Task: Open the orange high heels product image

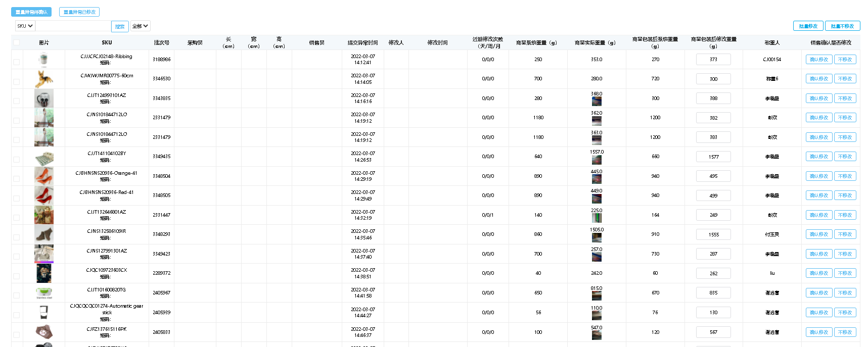Action: pos(44,176)
